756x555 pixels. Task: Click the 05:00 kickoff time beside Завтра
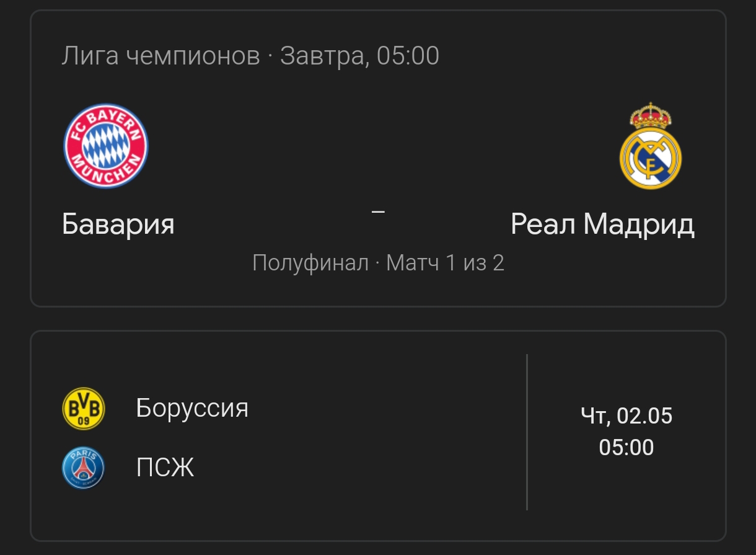tap(408, 56)
